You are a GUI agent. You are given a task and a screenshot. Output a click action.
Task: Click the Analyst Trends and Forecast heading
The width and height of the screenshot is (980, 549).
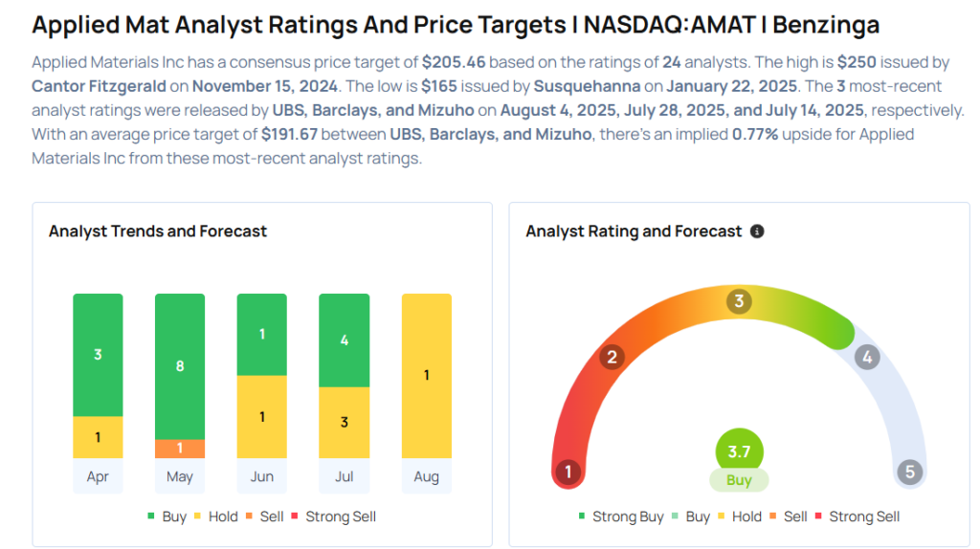tap(158, 231)
